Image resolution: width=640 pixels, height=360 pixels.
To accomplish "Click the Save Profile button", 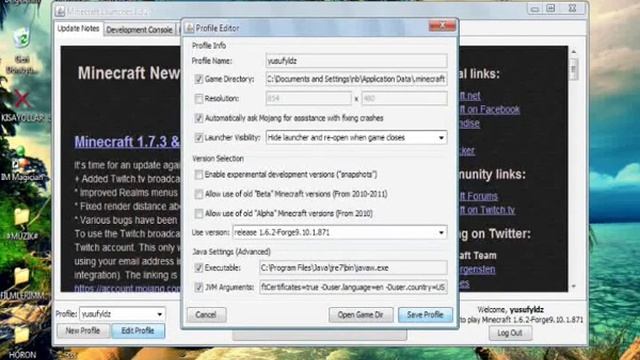I will (425, 315).
